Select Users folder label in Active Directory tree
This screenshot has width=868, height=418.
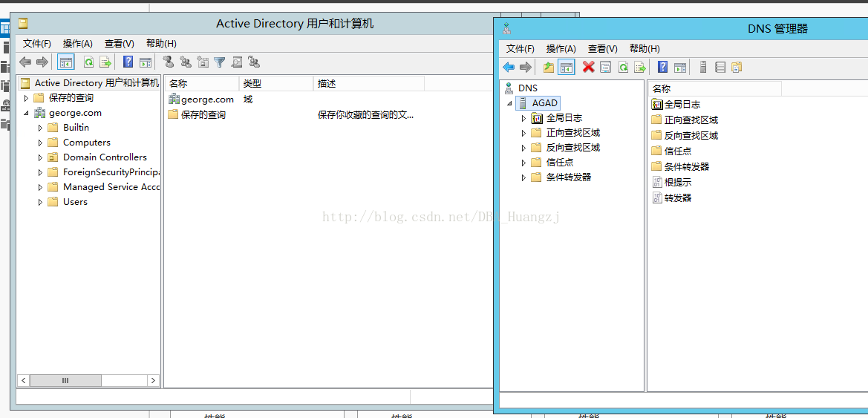click(x=75, y=202)
